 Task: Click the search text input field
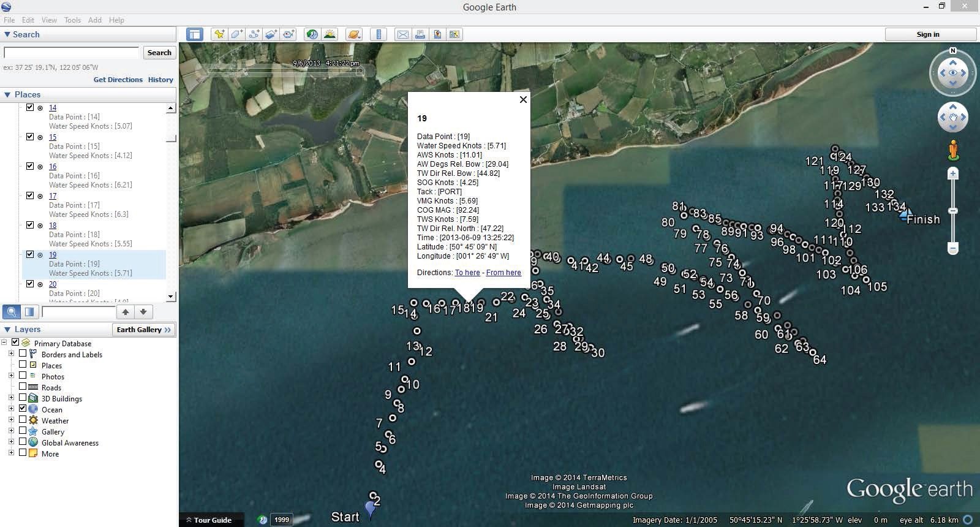tap(72, 53)
